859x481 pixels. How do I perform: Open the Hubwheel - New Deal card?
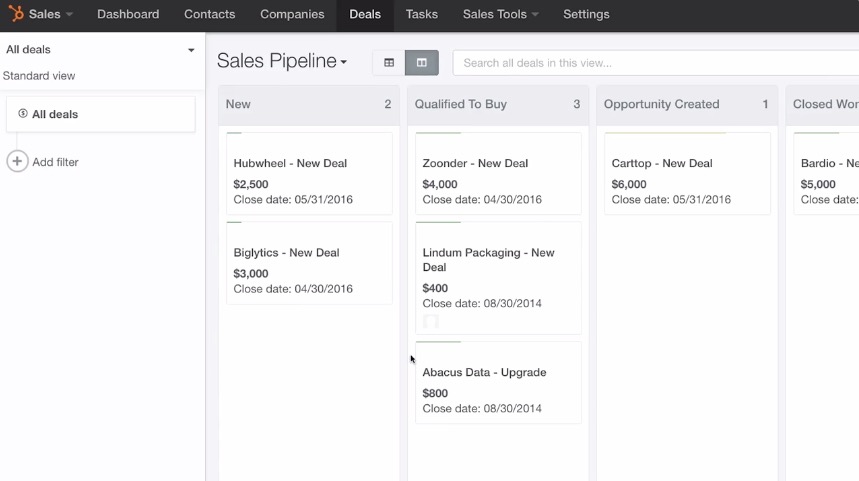(x=290, y=163)
